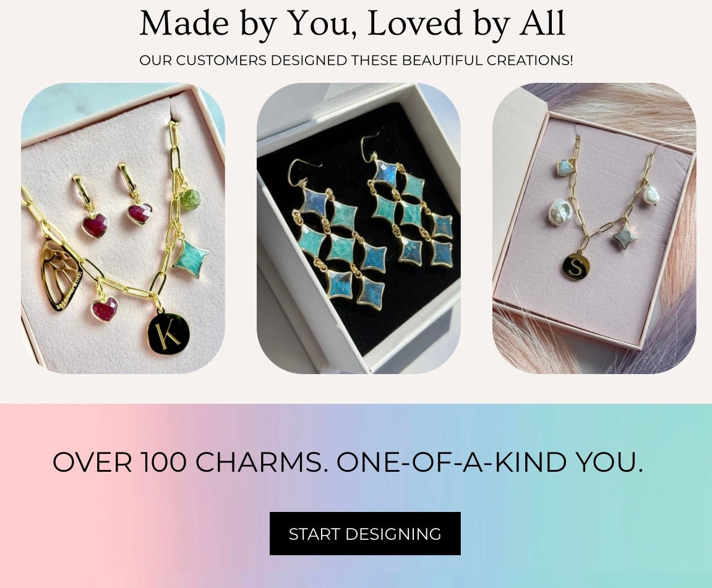Click the 'Our customers designed these beautiful creations' subheading

pyautogui.click(x=356, y=61)
